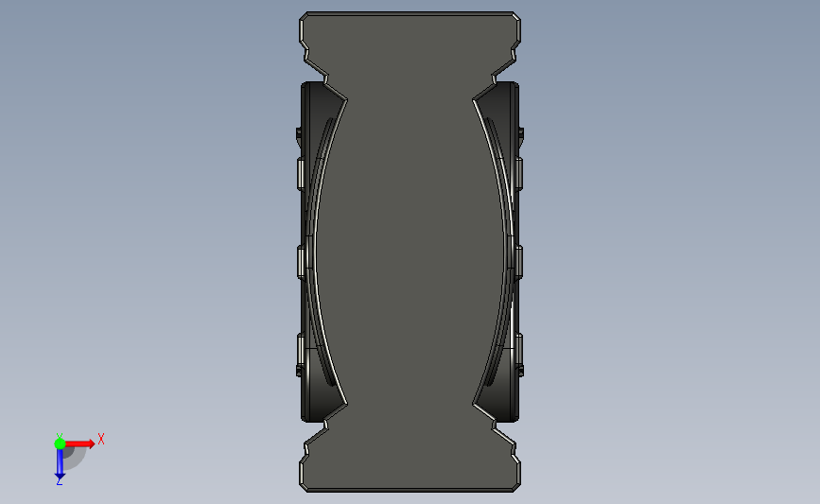The width and height of the screenshot is (820, 504).
Task: Select the middle tab on the right rail
Action: point(519,262)
